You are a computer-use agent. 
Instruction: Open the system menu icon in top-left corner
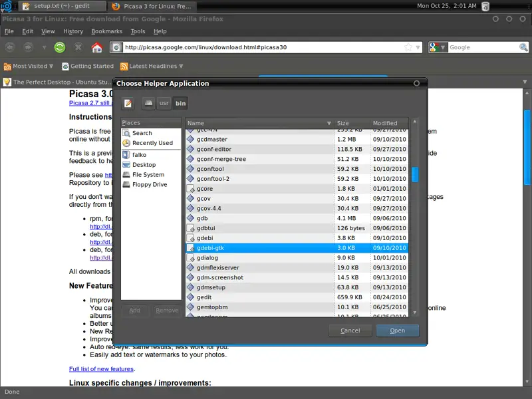(7, 6)
